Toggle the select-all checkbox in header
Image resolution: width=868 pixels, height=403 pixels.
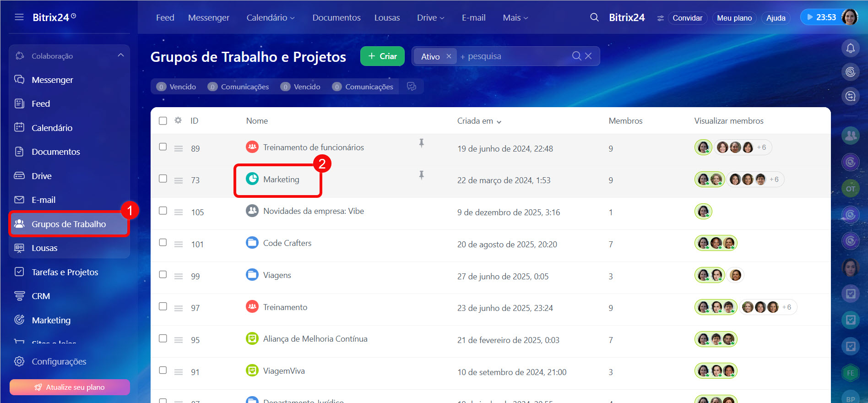coord(163,121)
